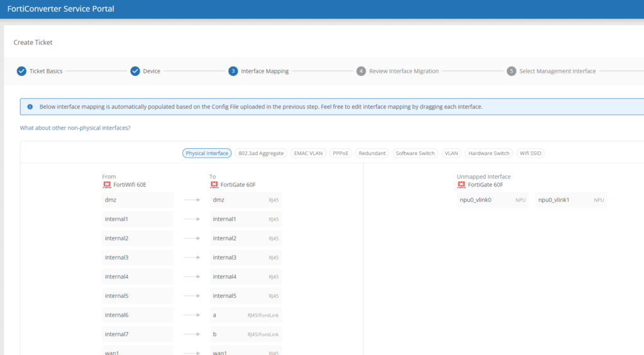The image size is (644, 355).
Task: Click the Fortinet logo beside the To FortiGate 60F
Action: coord(214,185)
